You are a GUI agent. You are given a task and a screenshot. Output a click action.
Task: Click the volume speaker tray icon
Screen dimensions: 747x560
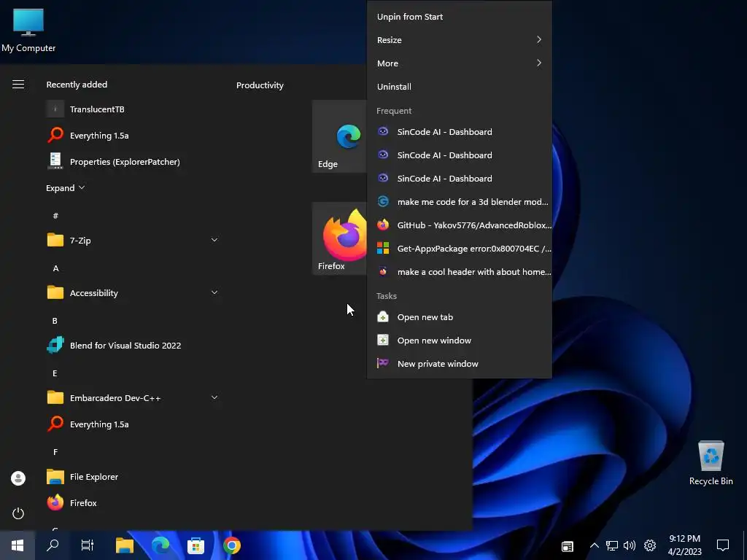(x=630, y=545)
